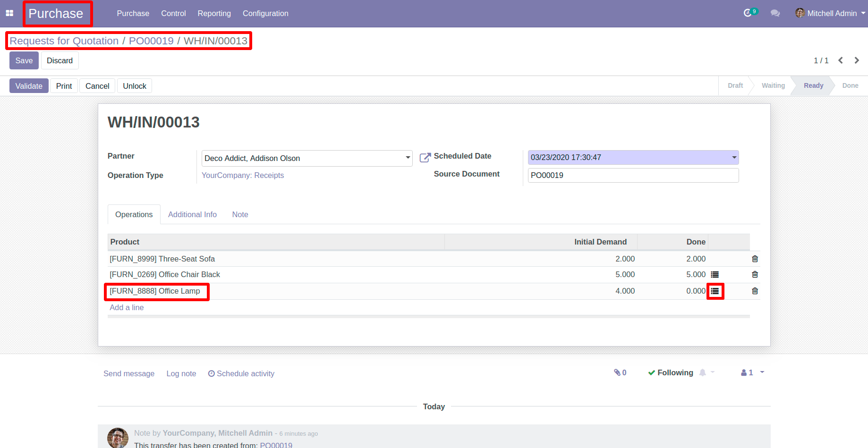Click the Print button
The width and height of the screenshot is (868, 448).
64,86
